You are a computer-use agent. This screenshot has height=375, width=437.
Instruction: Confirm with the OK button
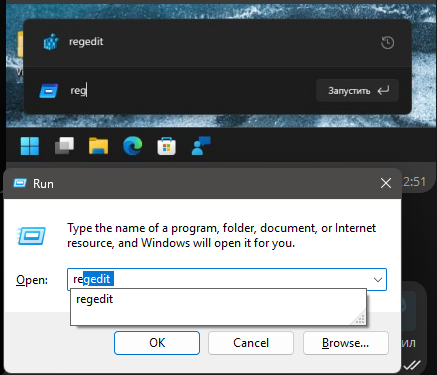pyautogui.click(x=157, y=343)
